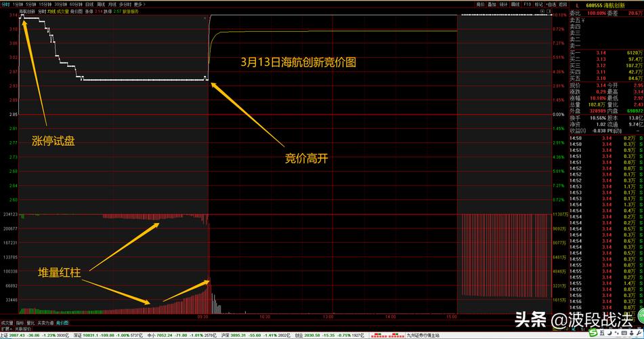644x339 pixels.
Task: Click the 委比 100.00% value
Action: click(x=596, y=13)
